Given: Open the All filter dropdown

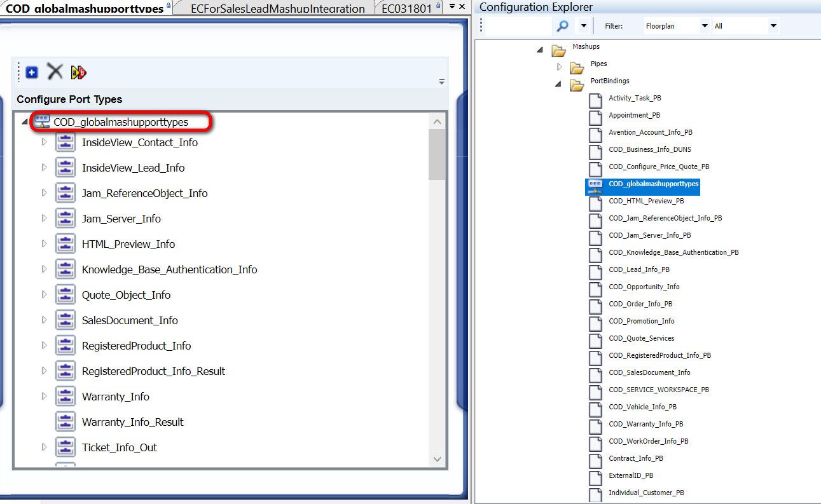Looking at the screenshot, I should (x=773, y=26).
